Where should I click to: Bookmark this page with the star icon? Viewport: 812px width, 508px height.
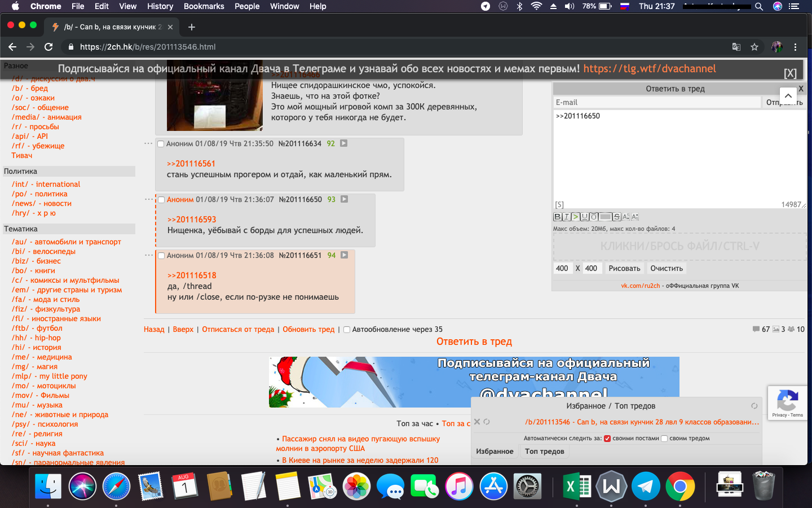pyautogui.click(x=754, y=47)
